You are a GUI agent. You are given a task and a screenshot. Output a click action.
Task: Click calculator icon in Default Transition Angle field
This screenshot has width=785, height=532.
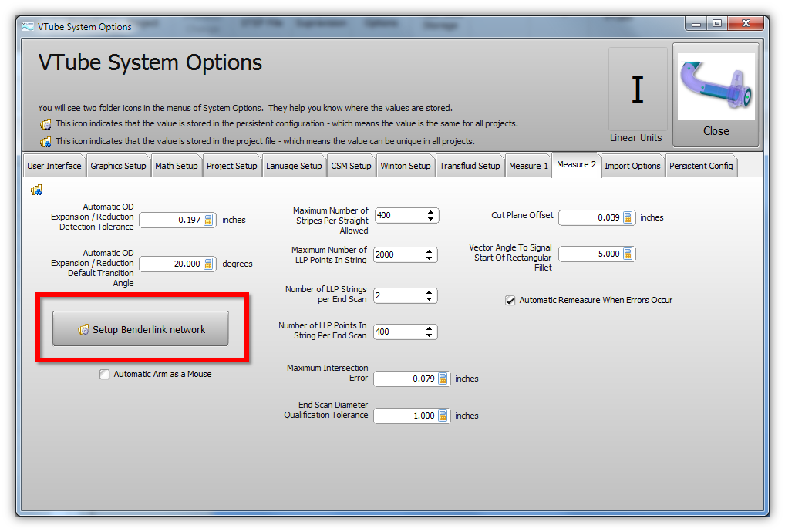point(208,264)
